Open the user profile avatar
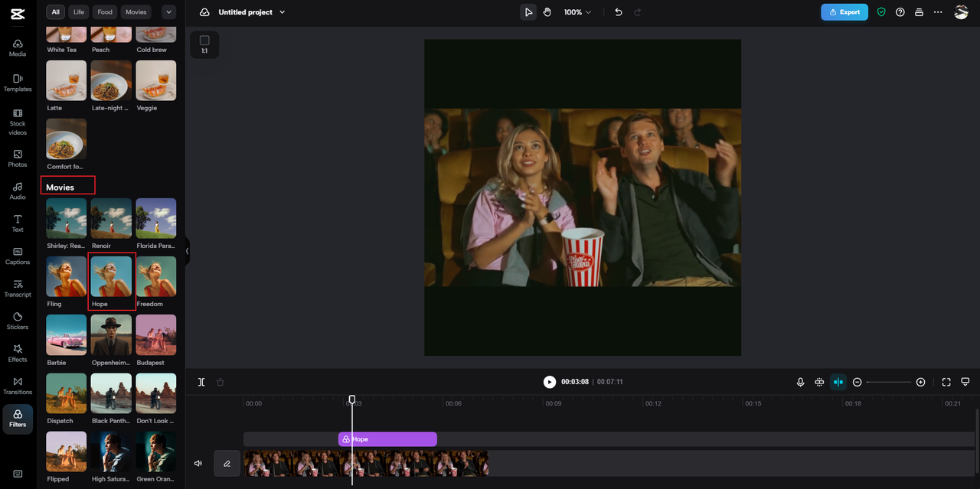This screenshot has width=980, height=489. (x=962, y=12)
